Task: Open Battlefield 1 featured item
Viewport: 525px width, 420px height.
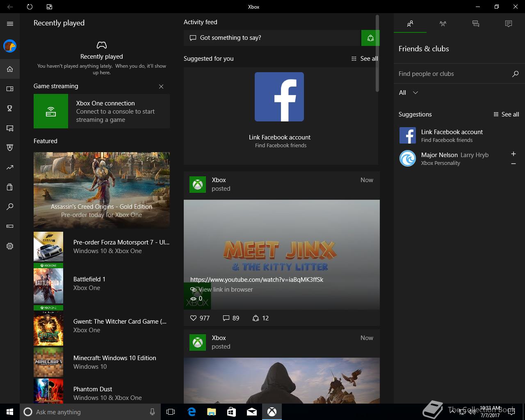Action: point(102,283)
